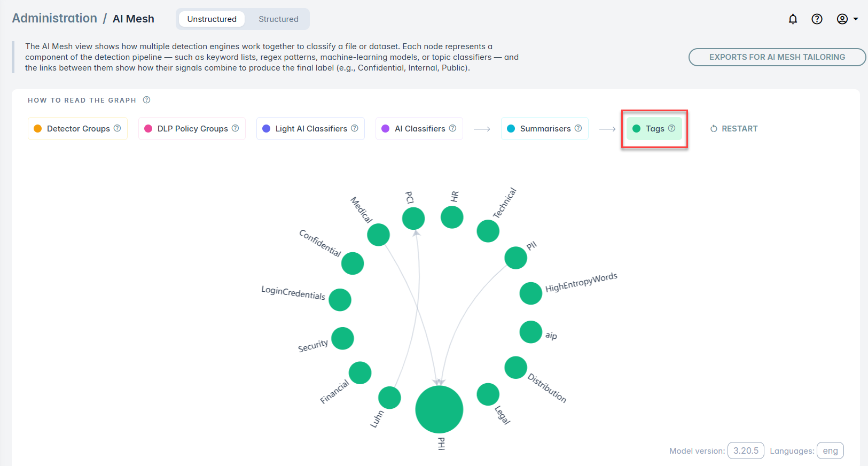Open the user account dropdown menu
This screenshot has height=466, width=868.
click(x=847, y=19)
